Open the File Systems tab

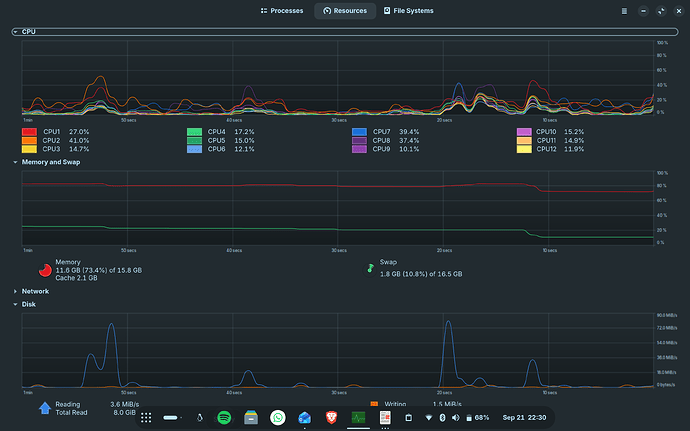[x=408, y=11]
